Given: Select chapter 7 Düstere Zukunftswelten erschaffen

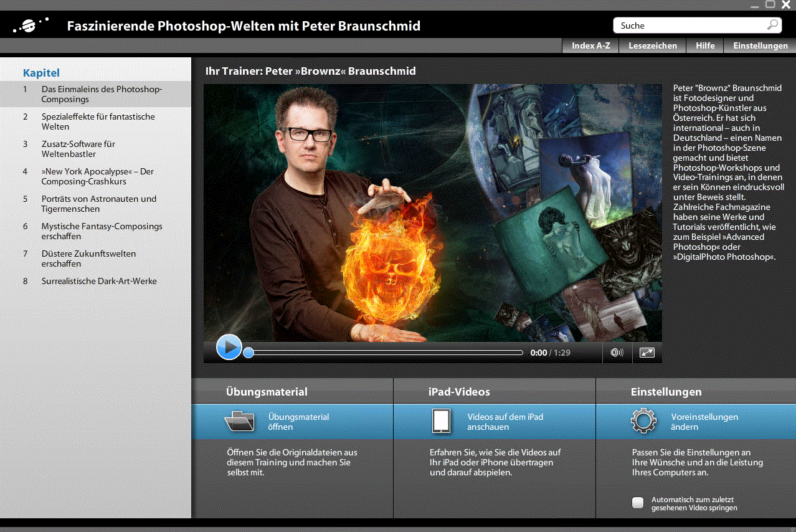Looking at the screenshot, I should [x=96, y=259].
